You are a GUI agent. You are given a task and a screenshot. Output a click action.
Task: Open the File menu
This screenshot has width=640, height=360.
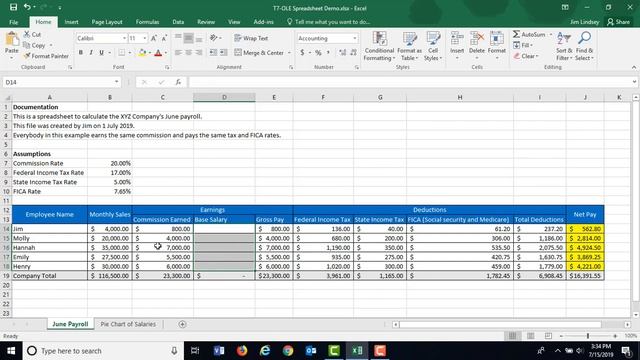pos(13,22)
